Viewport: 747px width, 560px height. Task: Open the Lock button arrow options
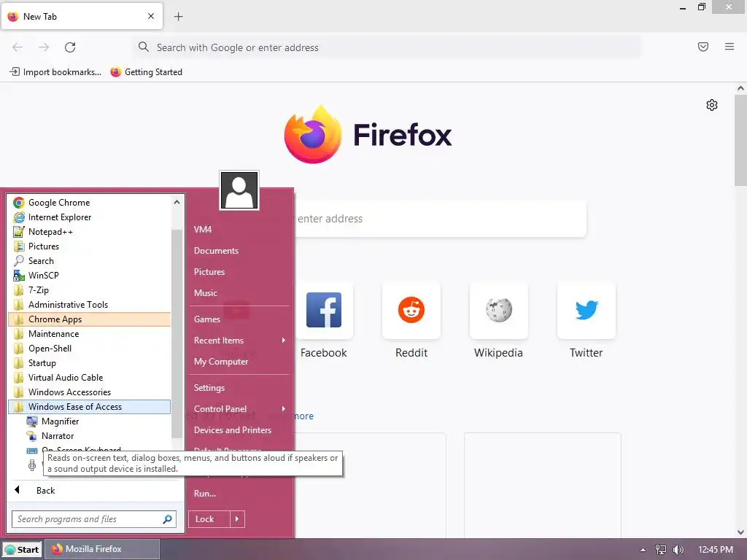[237, 519]
